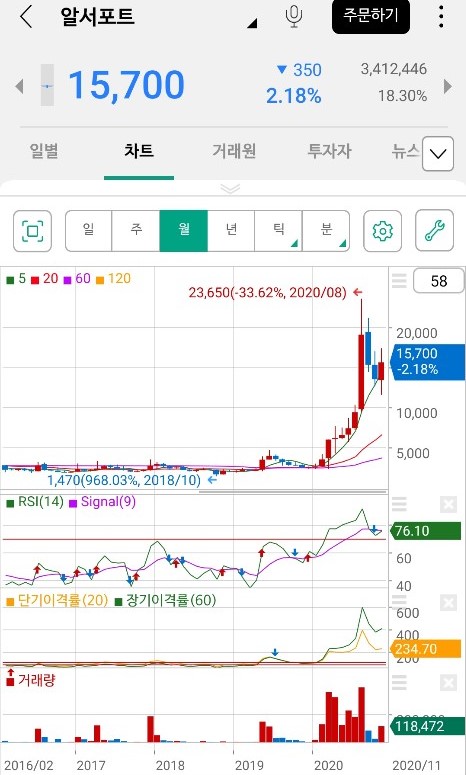This screenshot has width=466, height=775.
Task: Tap the mini candlestick thumbnail beside price
Action: 47,85
